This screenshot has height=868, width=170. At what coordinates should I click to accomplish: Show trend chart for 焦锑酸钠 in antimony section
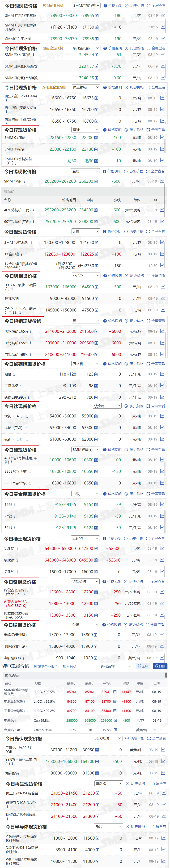[163, 298]
